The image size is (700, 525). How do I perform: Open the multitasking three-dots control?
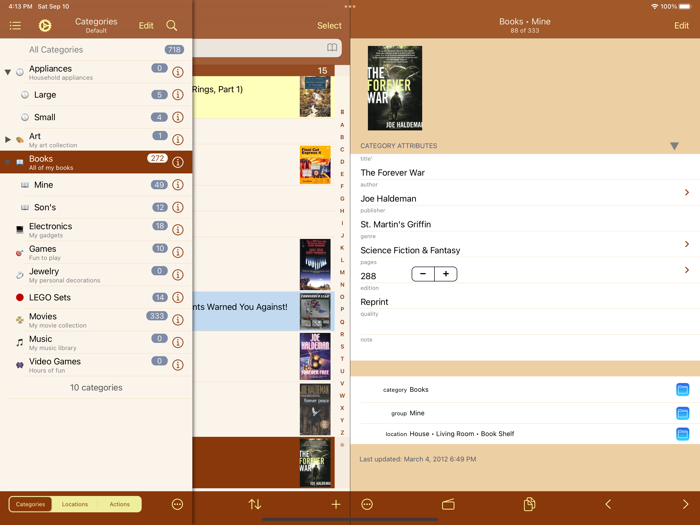[350, 6]
